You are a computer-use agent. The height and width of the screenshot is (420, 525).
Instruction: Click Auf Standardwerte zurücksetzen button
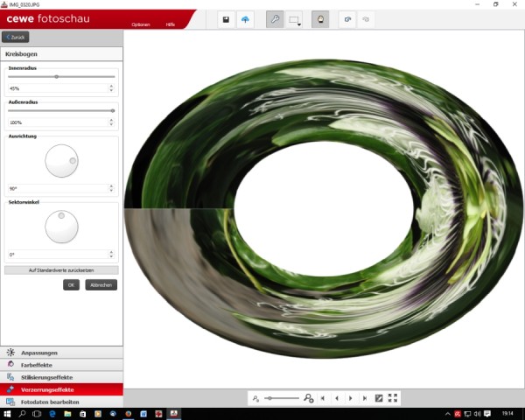tap(61, 270)
